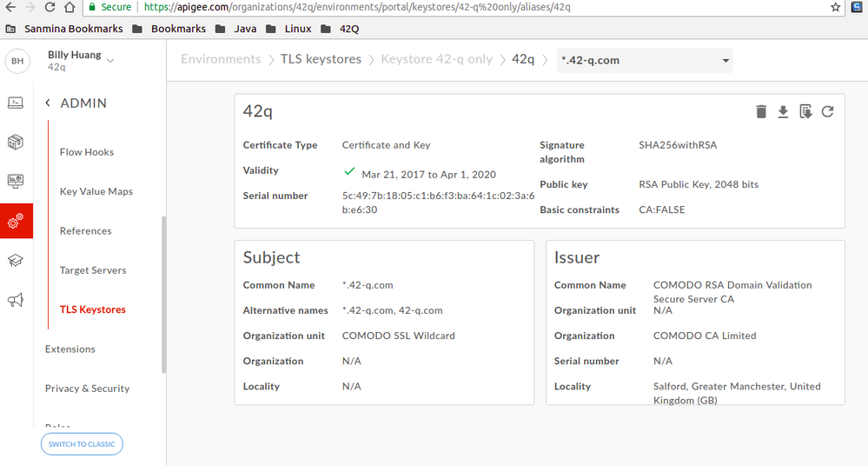The width and height of the screenshot is (868, 465).
Task: Click 'RSA Public Key, 2048 bits' value
Action: (x=699, y=184)
